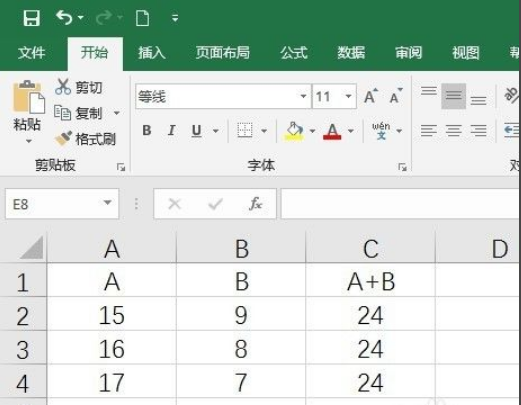The height and width of the screenshot is (405, 521).
Task: Click the wén phonetic guide icon
Action: (381, 130)
